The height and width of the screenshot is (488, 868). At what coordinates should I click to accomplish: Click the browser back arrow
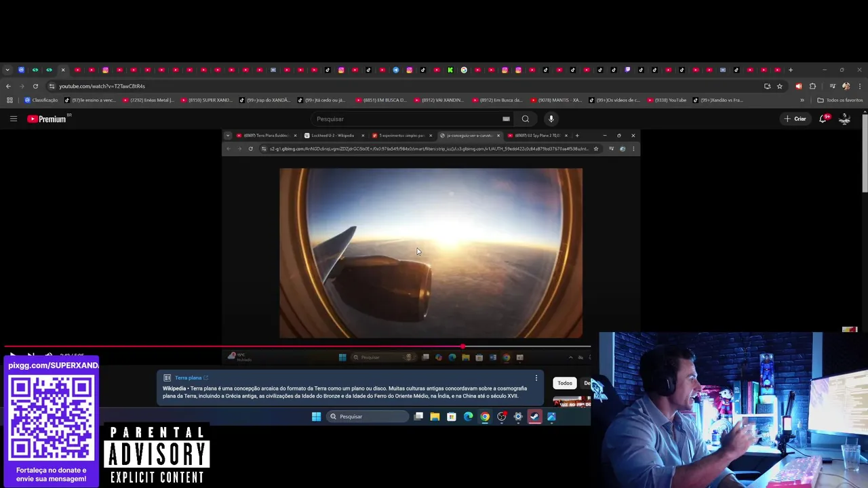click(x=8, y=86)
